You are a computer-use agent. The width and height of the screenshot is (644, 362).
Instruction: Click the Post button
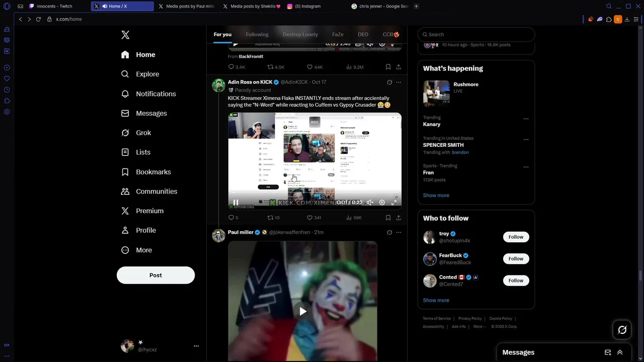pos(155,275)
